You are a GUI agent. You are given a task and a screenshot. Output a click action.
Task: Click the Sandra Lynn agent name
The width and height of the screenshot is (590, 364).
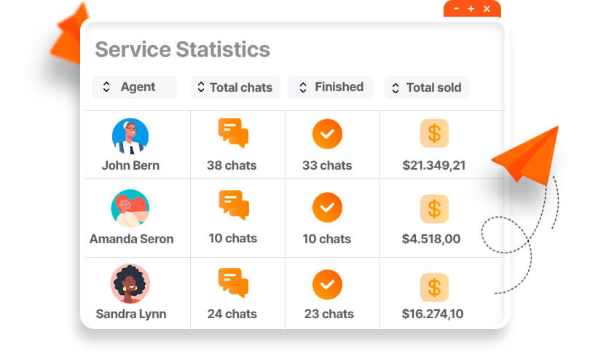[131, 314]
